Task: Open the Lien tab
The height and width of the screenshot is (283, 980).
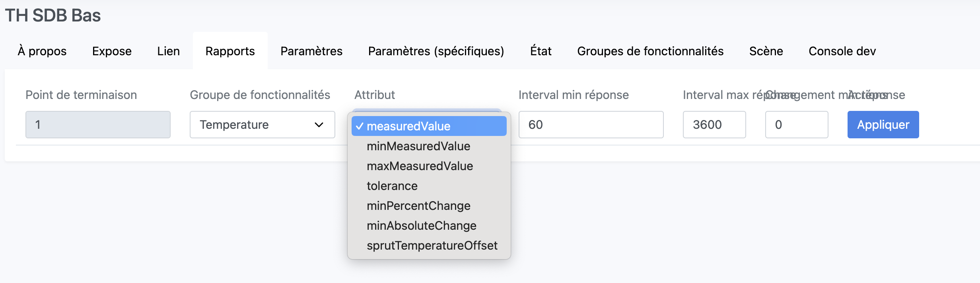Action: [x=168, y=51]
